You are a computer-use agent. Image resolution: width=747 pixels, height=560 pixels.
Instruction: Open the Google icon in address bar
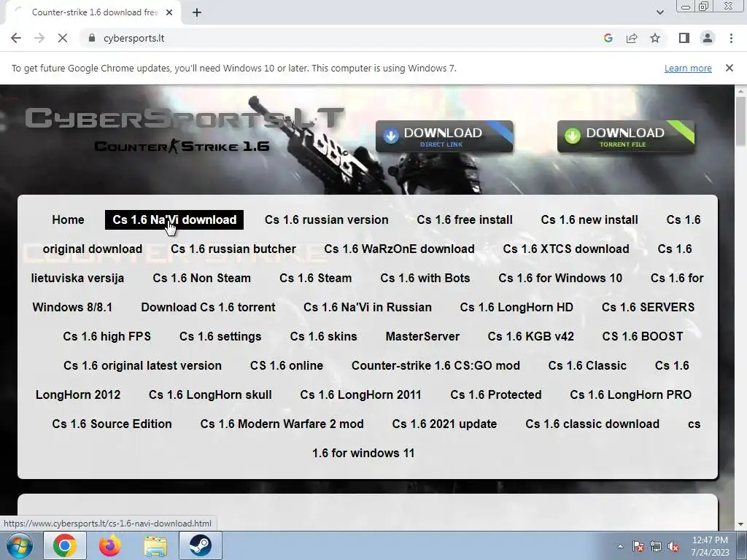[608, 38]
